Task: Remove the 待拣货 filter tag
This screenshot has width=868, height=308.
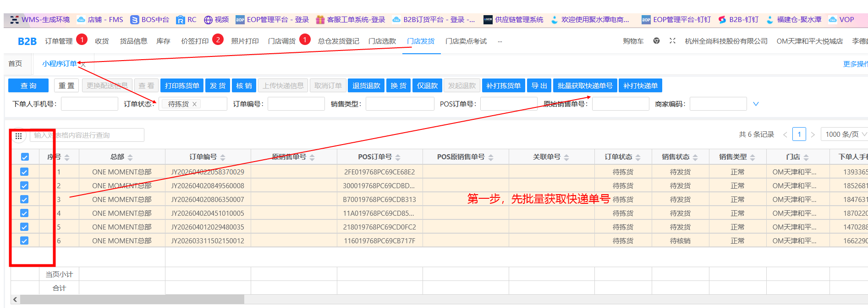Action: pos(195,104)
